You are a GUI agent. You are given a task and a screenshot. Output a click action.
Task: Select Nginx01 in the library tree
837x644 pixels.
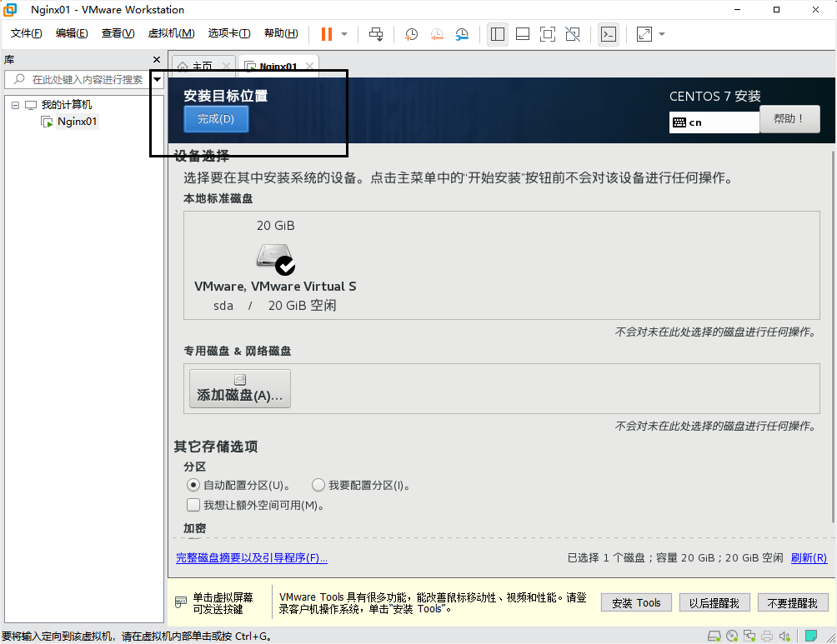pos(77,121)
